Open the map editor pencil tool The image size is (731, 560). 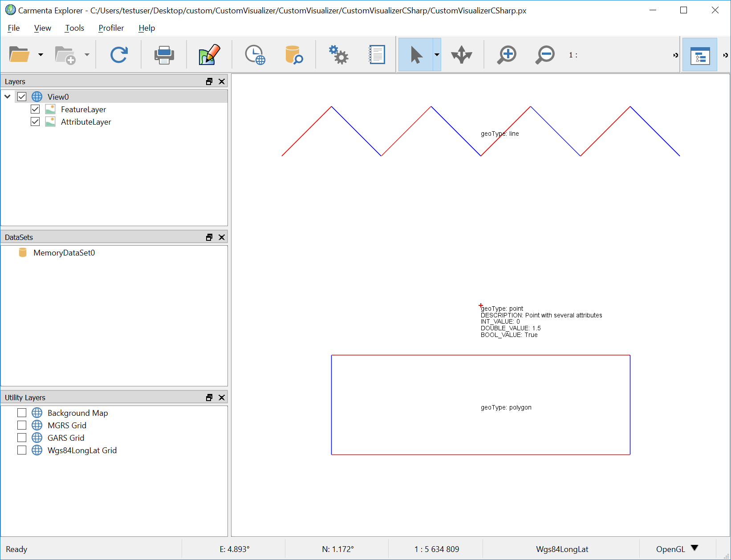(209, 55)
